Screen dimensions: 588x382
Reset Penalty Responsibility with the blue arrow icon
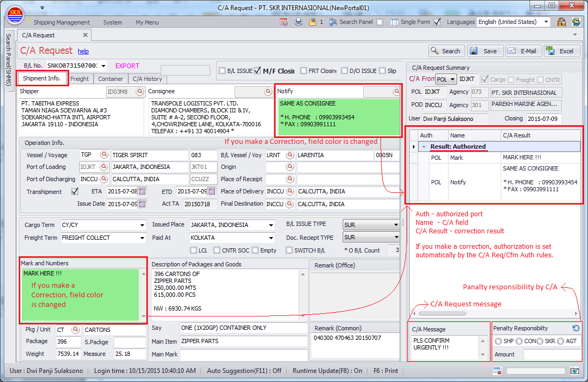pos(576,328)
